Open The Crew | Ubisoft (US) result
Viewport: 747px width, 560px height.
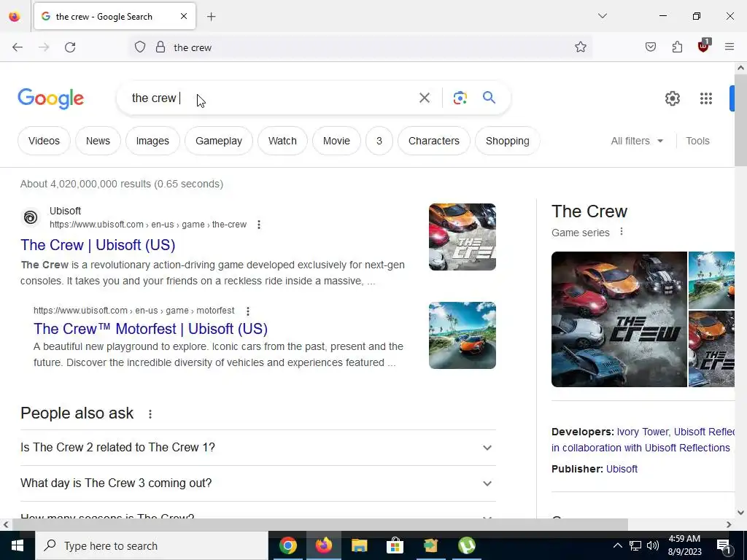click(x=98, y=245)
